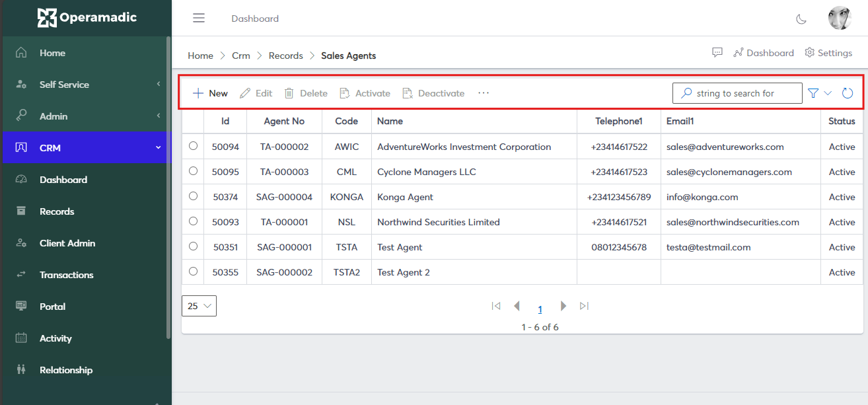Click the Delete toolbar button
The width and height of the screenshot is (868, 405).
(306, 93)
